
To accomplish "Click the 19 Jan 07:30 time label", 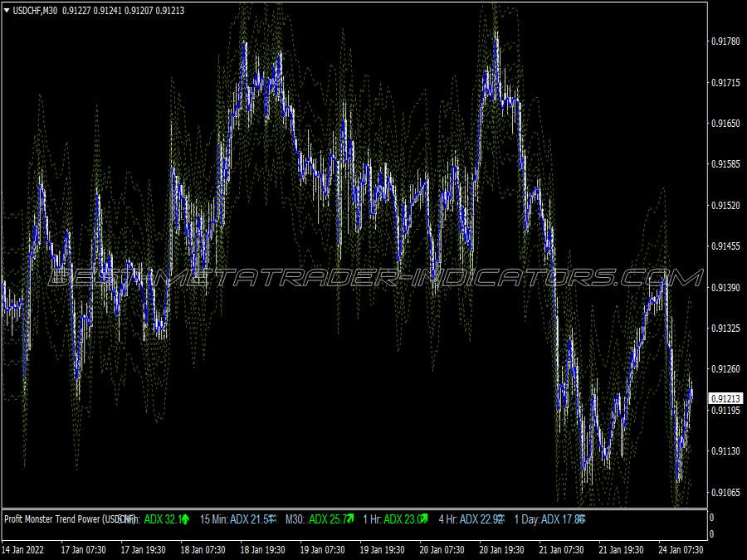I will [x=323, y=549].
